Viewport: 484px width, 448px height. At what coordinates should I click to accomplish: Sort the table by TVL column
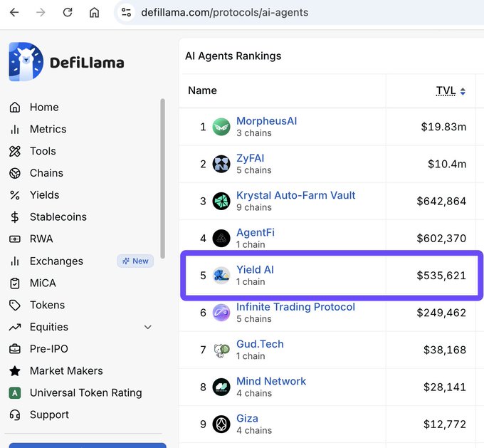coord(451,91)
